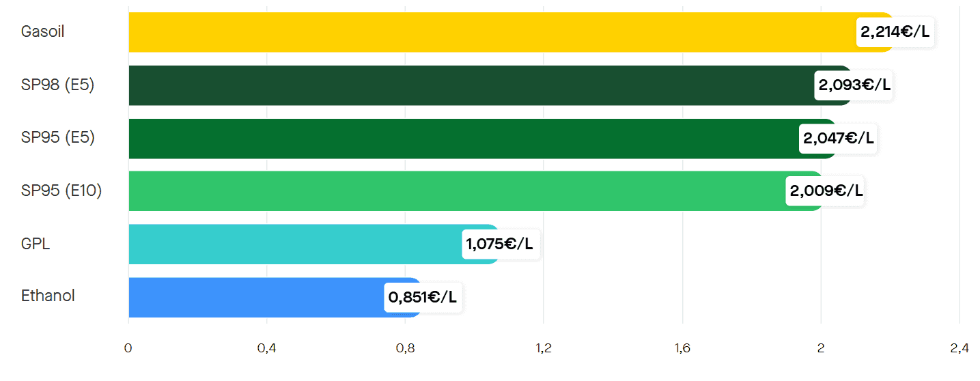Screen dimensions: 980x381
Task: Click the 2,047€/L price label
Action: click(x=838, y=139)
